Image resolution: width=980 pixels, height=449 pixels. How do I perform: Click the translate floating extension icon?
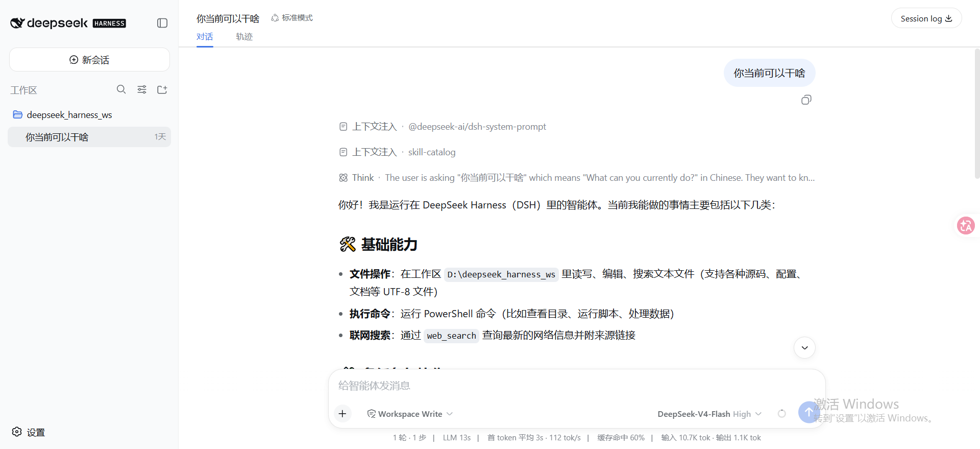coord(966,225)
